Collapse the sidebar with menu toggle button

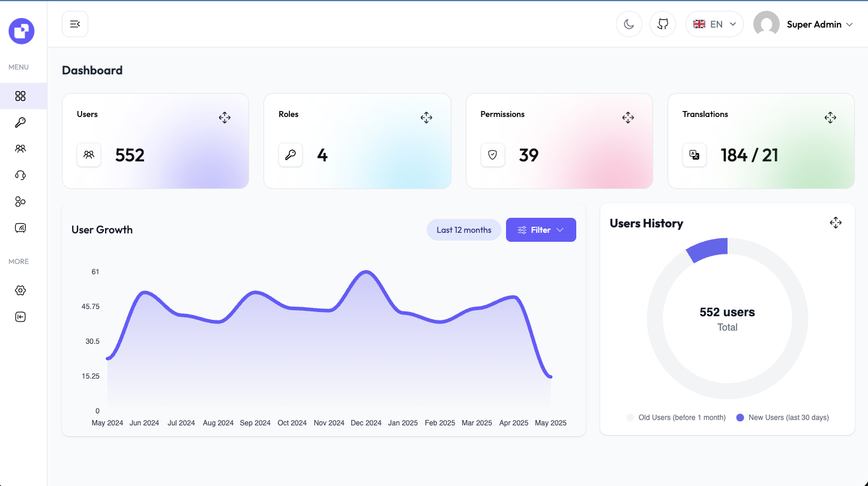[75, 24]
